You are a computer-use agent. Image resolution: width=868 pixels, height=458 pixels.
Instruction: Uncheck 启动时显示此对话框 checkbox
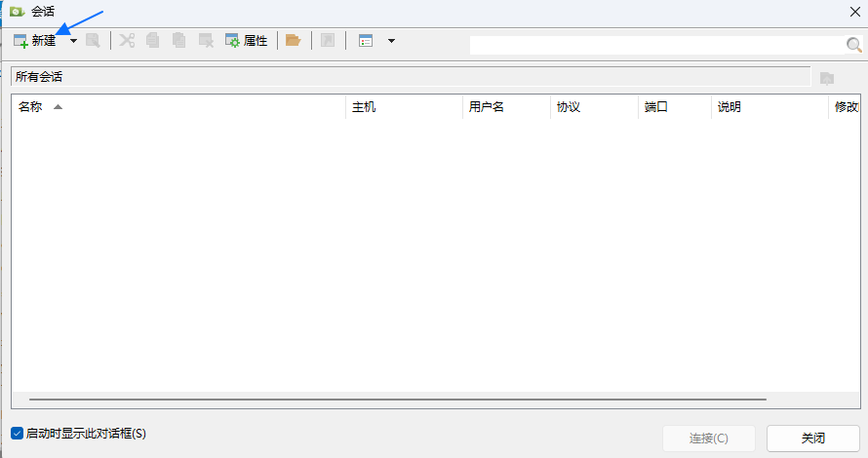tap(17, 433)
